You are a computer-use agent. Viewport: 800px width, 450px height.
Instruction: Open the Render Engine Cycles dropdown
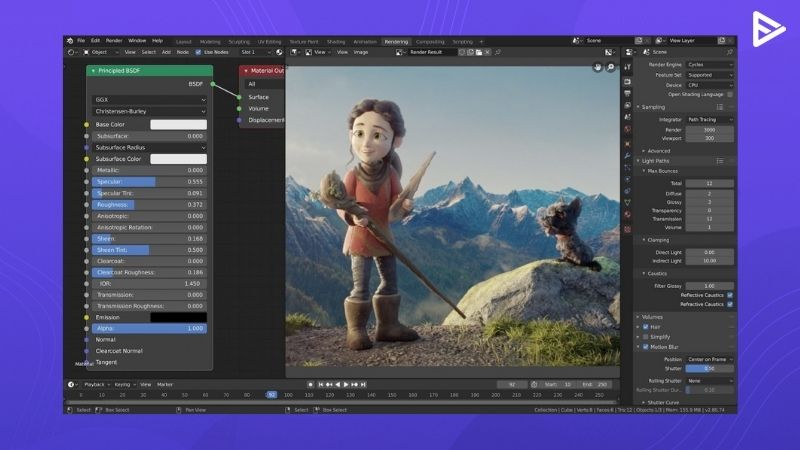pyautogui.click(x=710, y=65)
